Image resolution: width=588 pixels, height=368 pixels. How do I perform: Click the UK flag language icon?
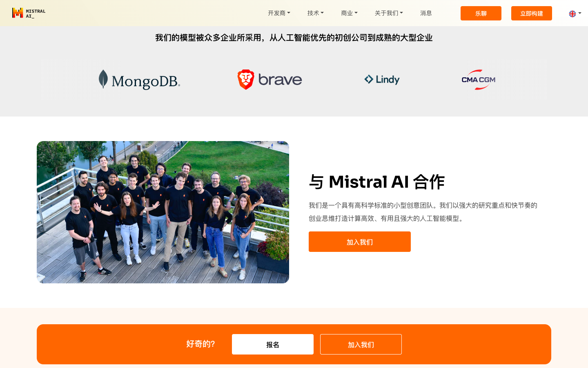(x=572, y=13)
